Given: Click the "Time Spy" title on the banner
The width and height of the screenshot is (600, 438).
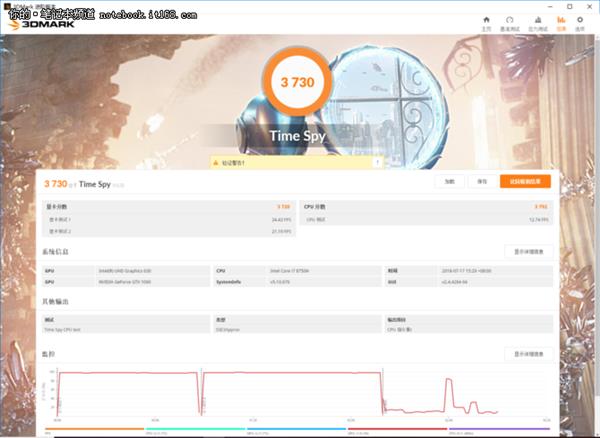Looking at the screenshot, I should point(297,136).
